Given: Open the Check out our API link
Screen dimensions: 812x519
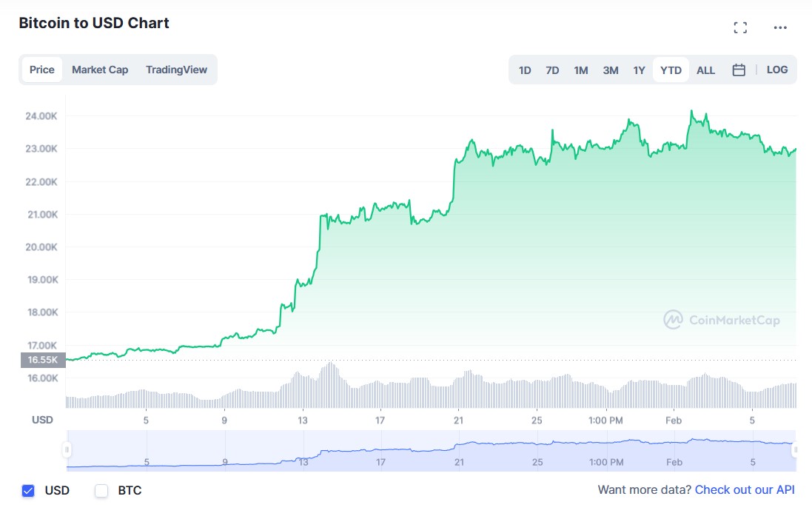Looking at the screenshot, I should (744, 490).
